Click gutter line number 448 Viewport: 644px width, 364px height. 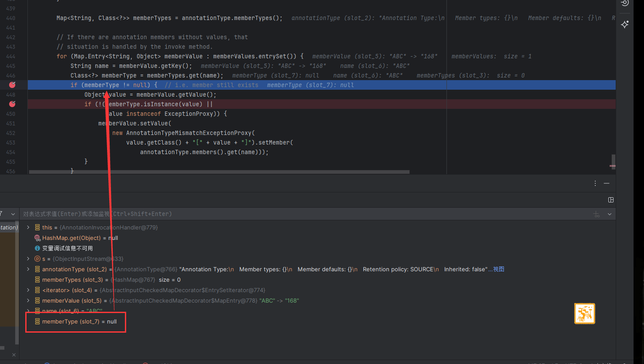pos(10,94)
